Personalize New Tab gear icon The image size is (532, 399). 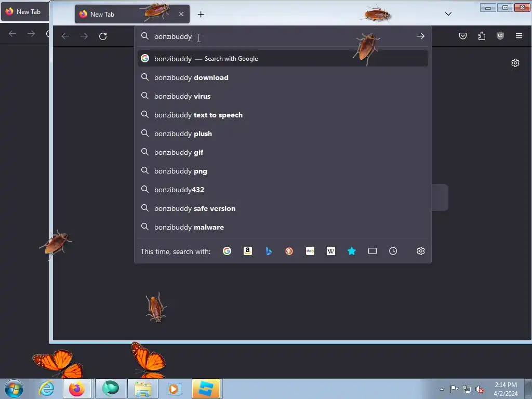tap(515, 63)
